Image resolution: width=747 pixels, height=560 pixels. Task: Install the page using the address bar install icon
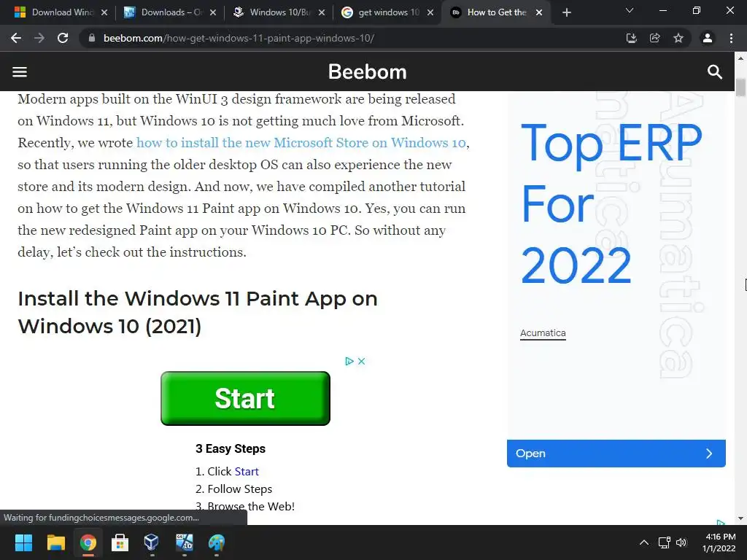(x=631, y=38)
